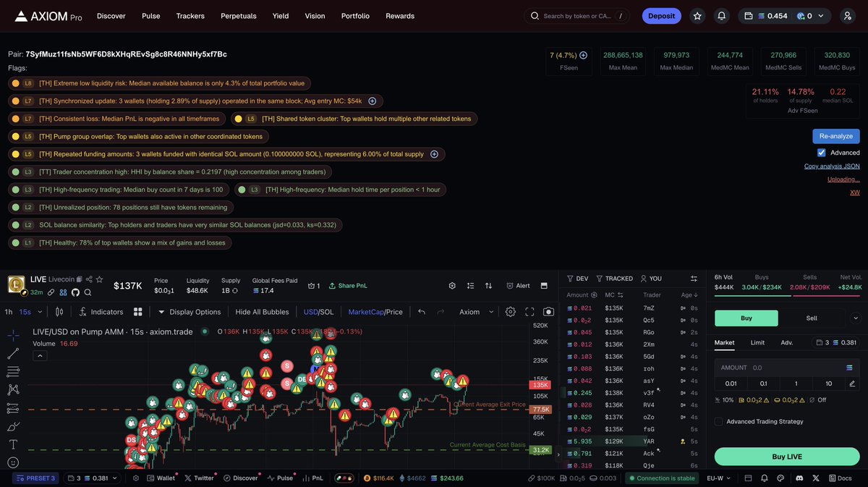Uncheck the Advanced checkbox under Re-analyze
The image size is (868, 487).
tap(821, 153)
